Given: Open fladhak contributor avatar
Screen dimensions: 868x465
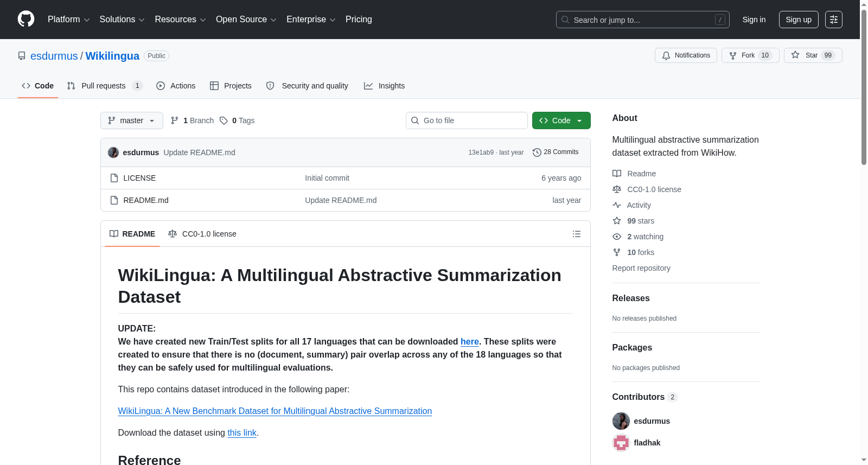Looking at the screenshot, I should click(x=621, y=443).
